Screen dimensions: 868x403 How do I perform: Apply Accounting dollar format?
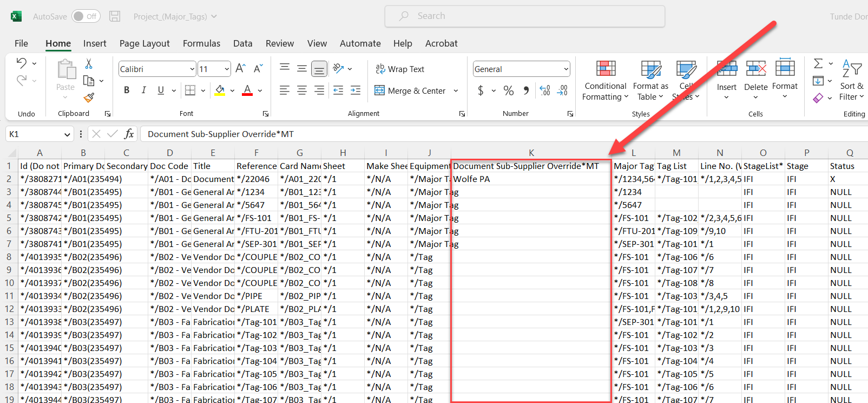pos(481,90)
